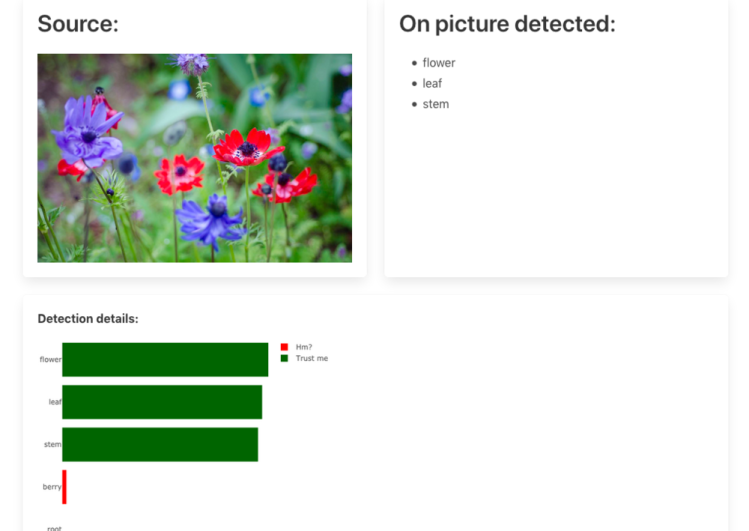Click the green flower bar in chart
This screenshot has width=749, height=531.
coord(165,360)
